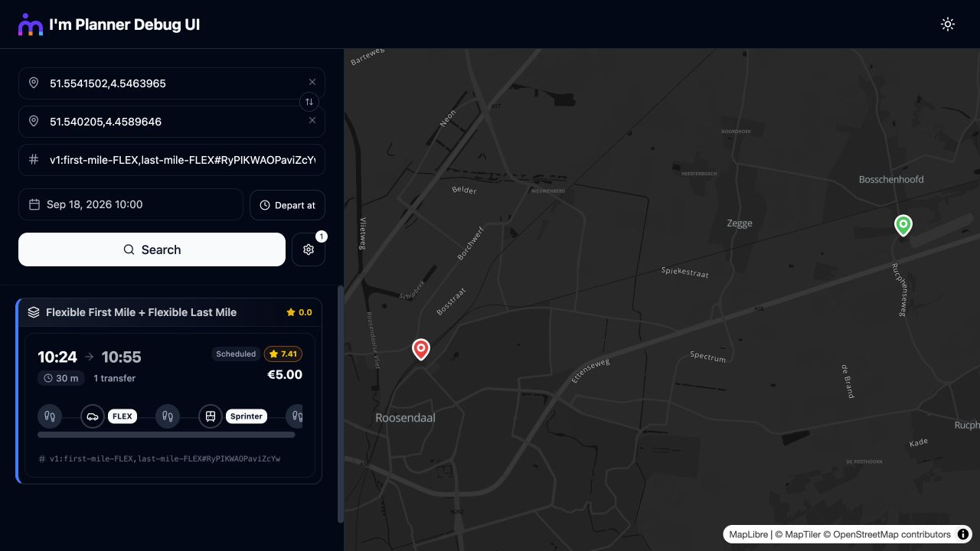Click the red destination map marker
This screenshot has height=551, width=980.
click(420, 350)
